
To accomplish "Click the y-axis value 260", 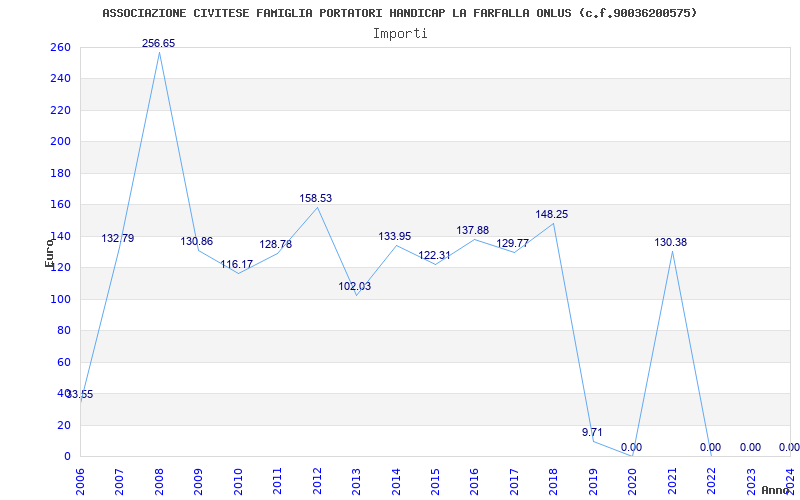I will [60, 47].
